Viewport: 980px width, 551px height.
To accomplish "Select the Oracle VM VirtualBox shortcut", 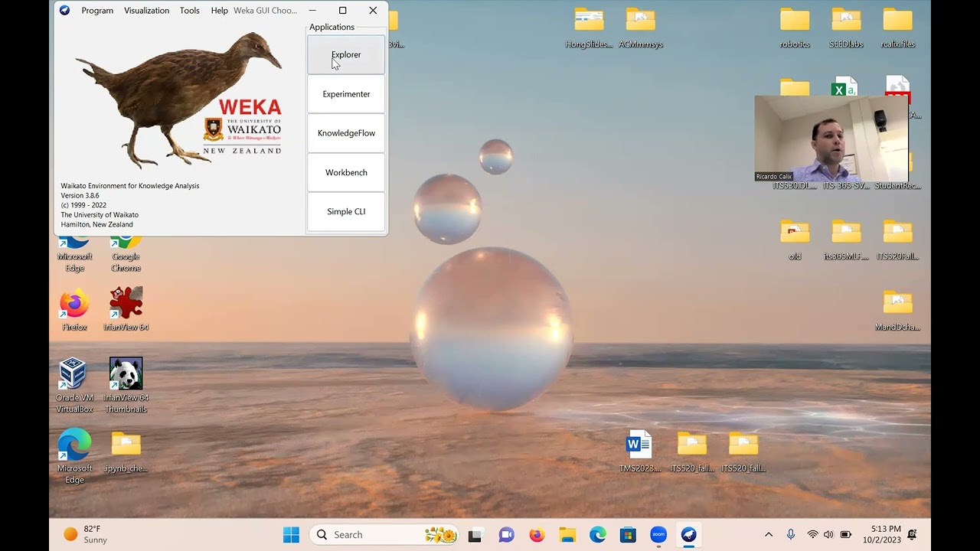I will coord(75,386).
